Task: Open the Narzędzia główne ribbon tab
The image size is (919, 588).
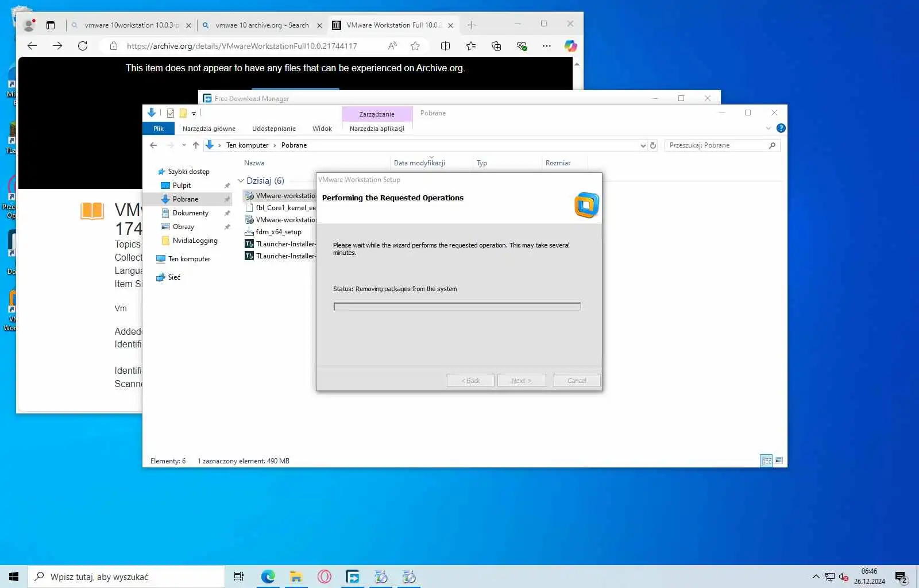Action: (209, 129)
